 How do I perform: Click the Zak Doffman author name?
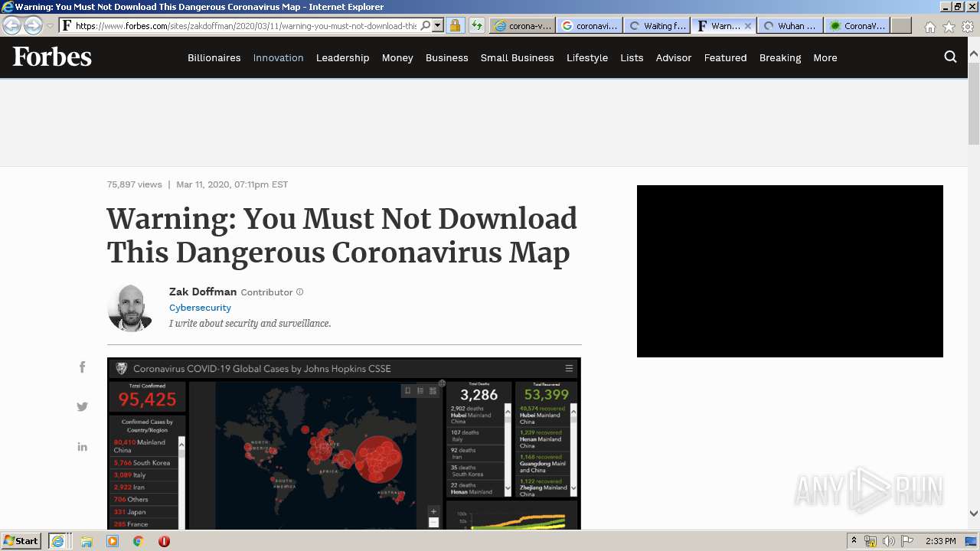tap(203, 292)
